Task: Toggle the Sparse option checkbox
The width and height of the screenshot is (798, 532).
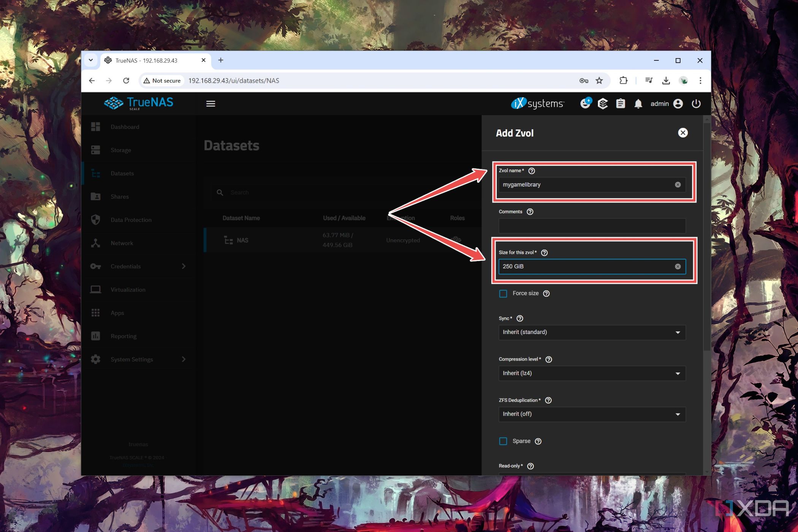Action: (x=503, y=441)
